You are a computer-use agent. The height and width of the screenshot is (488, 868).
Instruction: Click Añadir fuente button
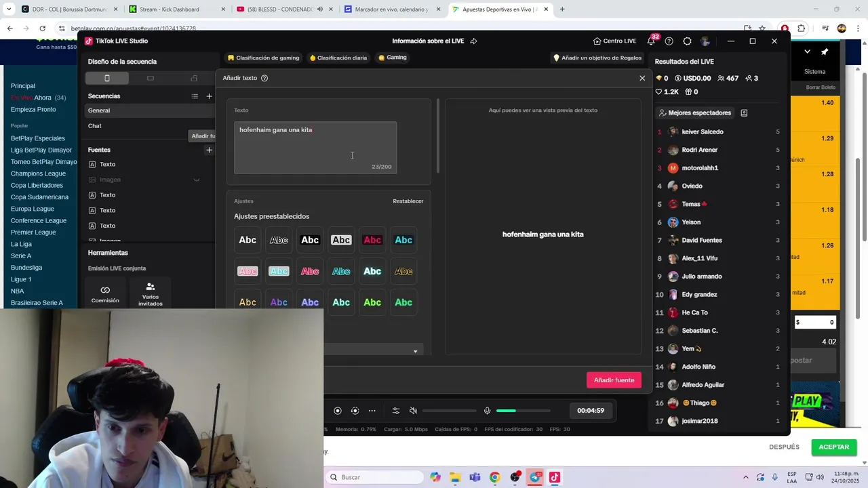[x=614, y=380]
